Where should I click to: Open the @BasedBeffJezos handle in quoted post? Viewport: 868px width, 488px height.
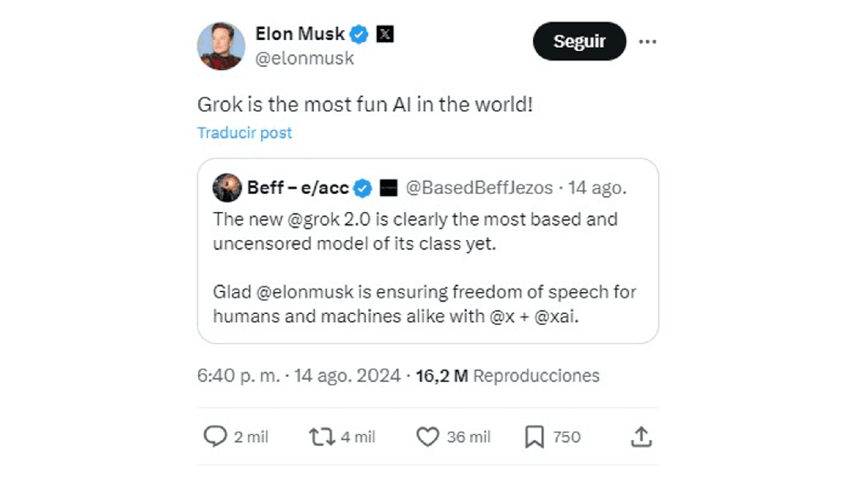[479, 188]
